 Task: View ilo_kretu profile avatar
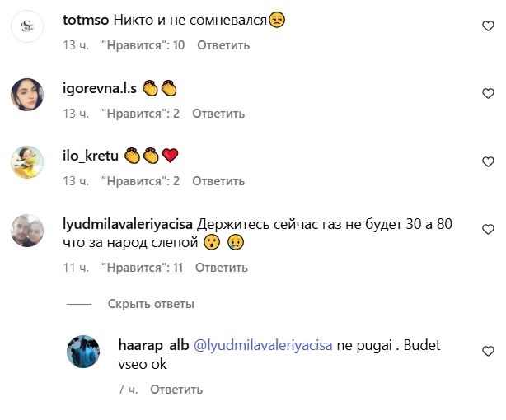click(27, 162)
